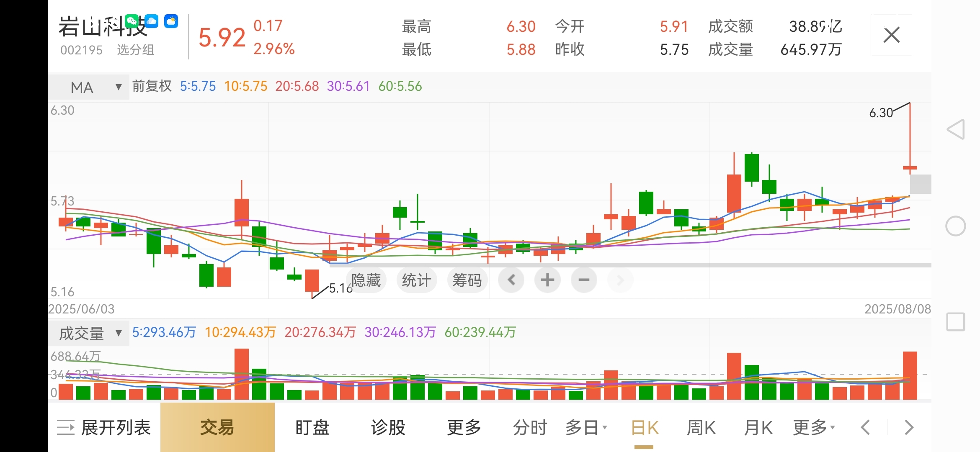Switch to 周K weekly tab

tap(701, 428)
